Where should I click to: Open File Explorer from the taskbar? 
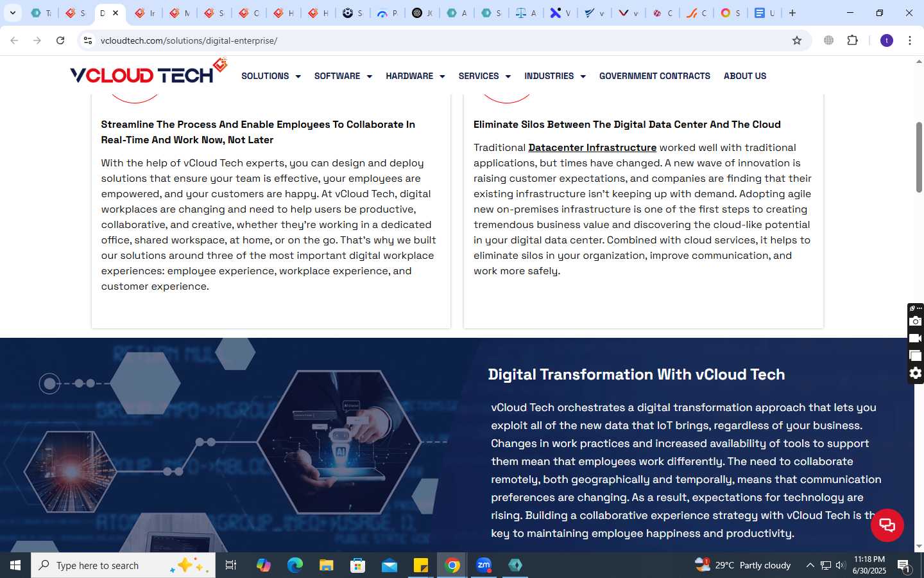(x=327, y=565)
